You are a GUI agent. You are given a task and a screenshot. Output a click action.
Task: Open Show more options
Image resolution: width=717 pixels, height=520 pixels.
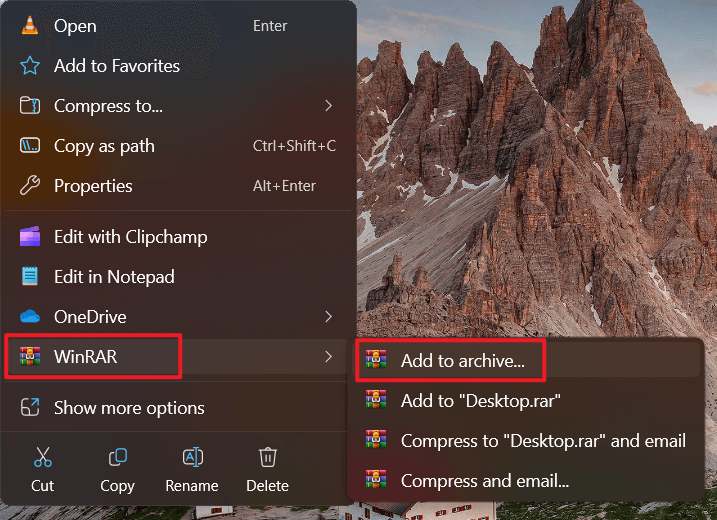click(x=129, y=408)
